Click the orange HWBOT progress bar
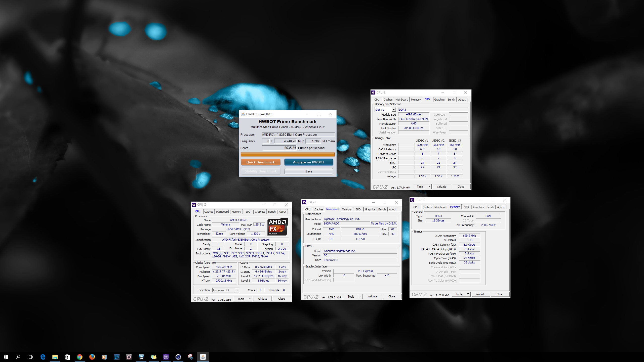Viewport: 644px width, 362px height. click(288, 154)
